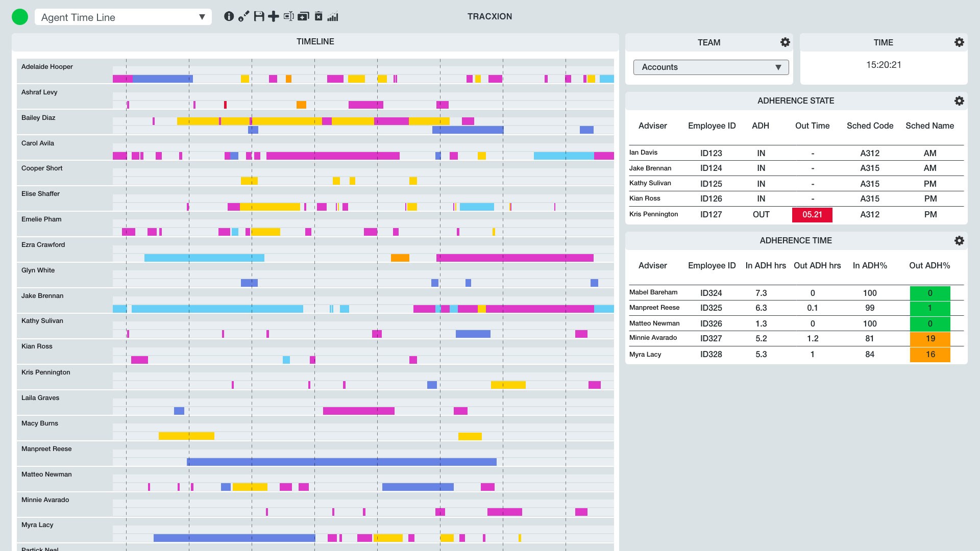Click the rename text field icon
980x551 pixels.
pyautogui.click(x=288, y=16)
